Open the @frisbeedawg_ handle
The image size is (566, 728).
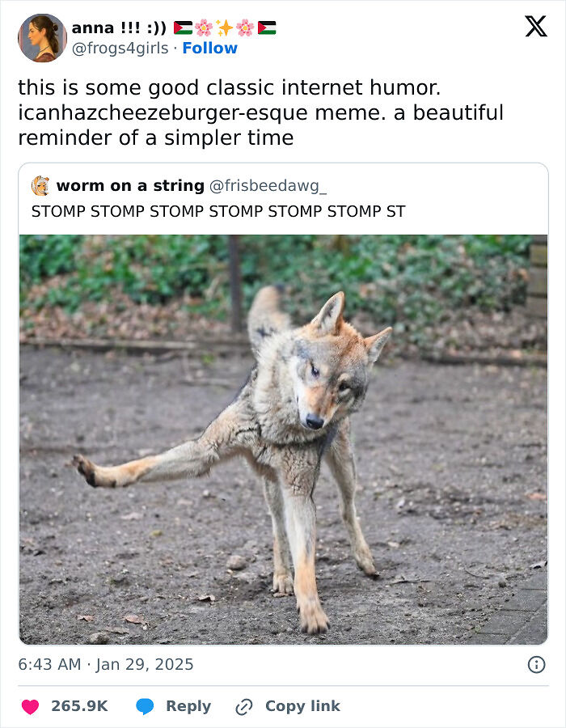tap(268, 186)
